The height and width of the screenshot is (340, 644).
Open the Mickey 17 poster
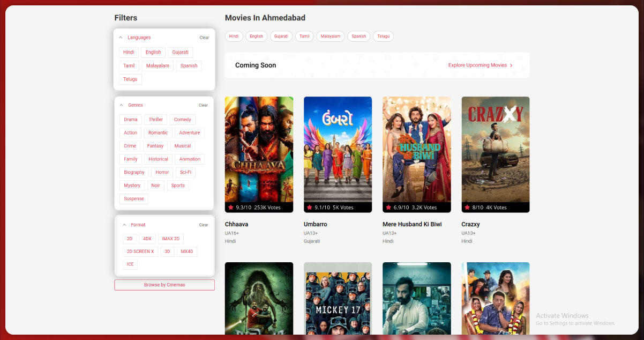[x=338, y=298]
